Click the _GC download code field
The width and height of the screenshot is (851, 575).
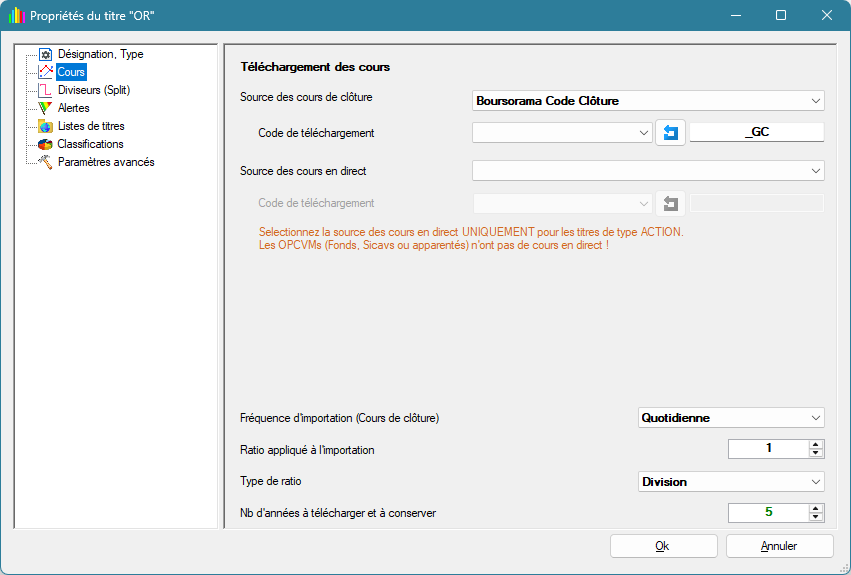pos(756,132)
